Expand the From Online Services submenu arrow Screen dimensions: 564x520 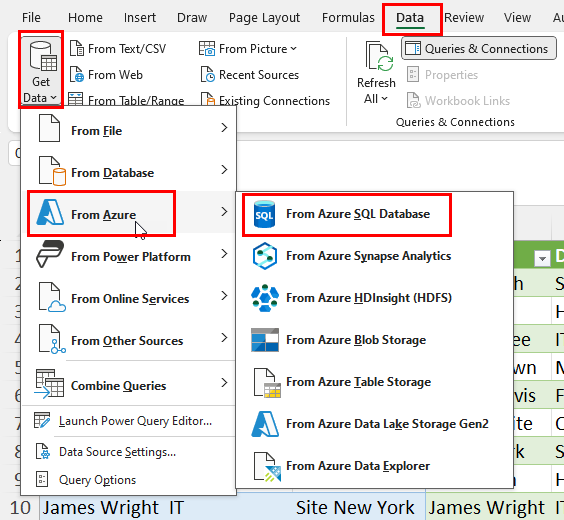[224, 296]
